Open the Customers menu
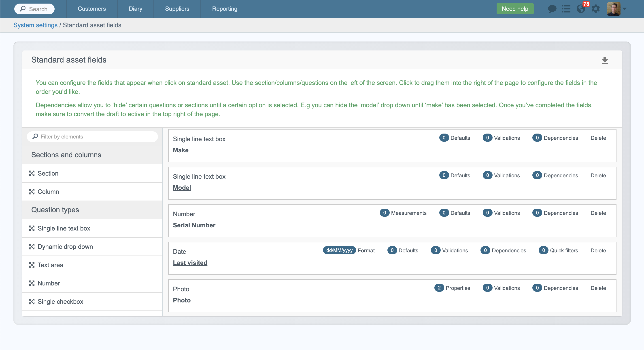Viewport: 644px width, 350px height. (92, 9)
